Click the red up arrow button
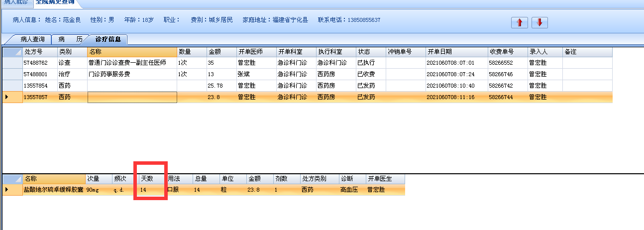Viewport: 644px width, 230px height. 520,22
